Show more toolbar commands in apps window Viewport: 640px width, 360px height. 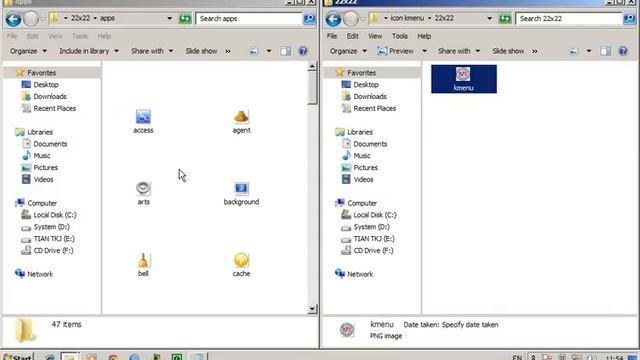click(228, 51)
